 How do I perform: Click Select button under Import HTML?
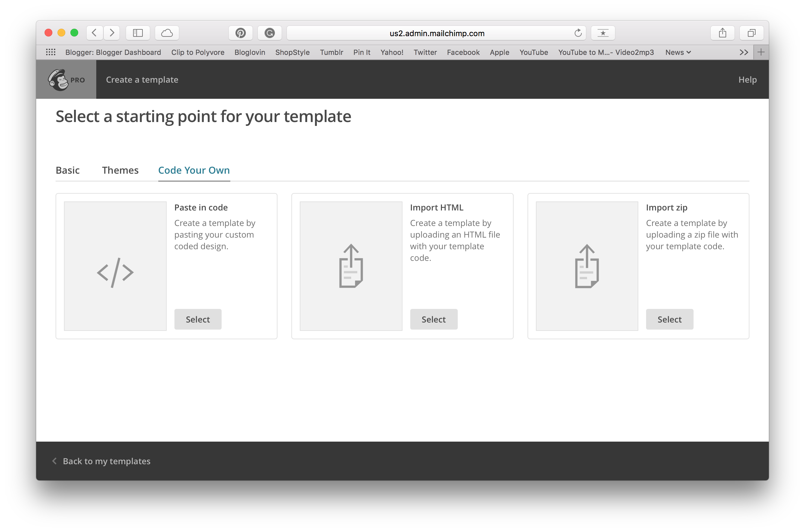click(x=433, y=319)
